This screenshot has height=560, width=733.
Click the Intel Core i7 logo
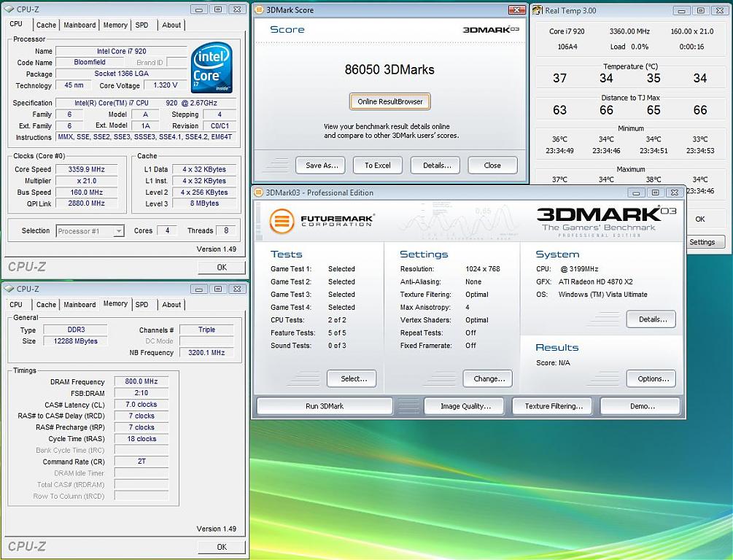coord(212,67)
